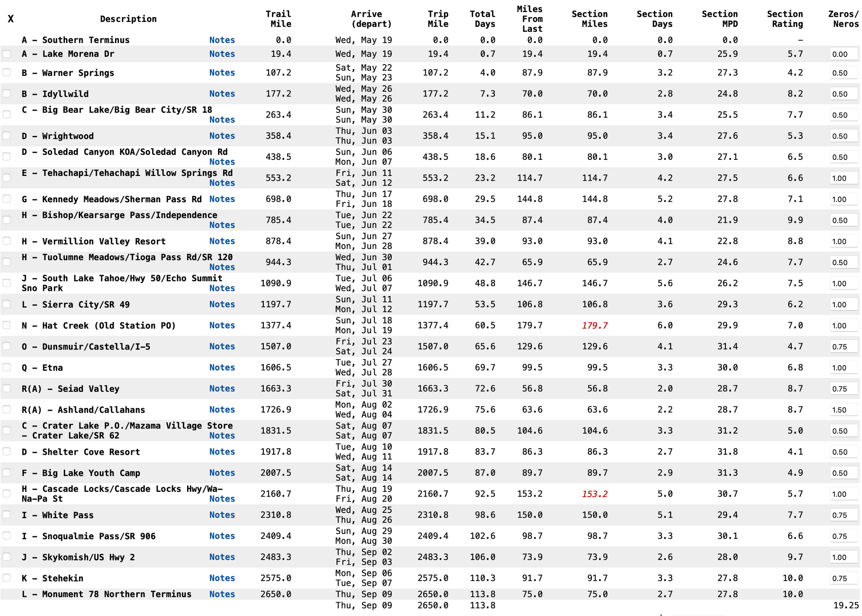862x616 pixels.
Task: Enable the White Pass row checkbox
Action: coord(6,515)
